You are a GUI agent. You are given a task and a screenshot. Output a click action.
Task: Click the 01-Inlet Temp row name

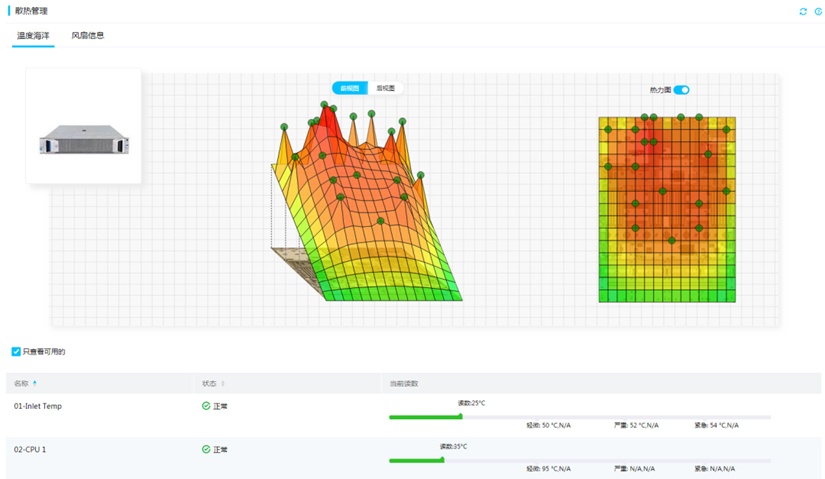pos(37,407)
